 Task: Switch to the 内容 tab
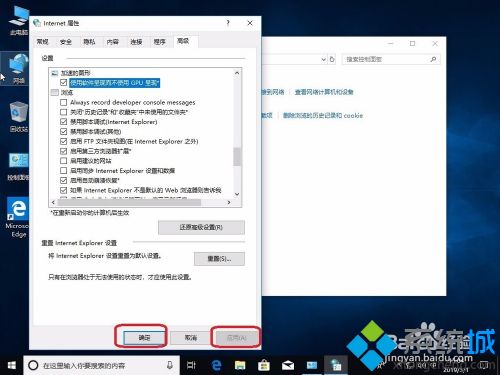[x=113, y=42]
